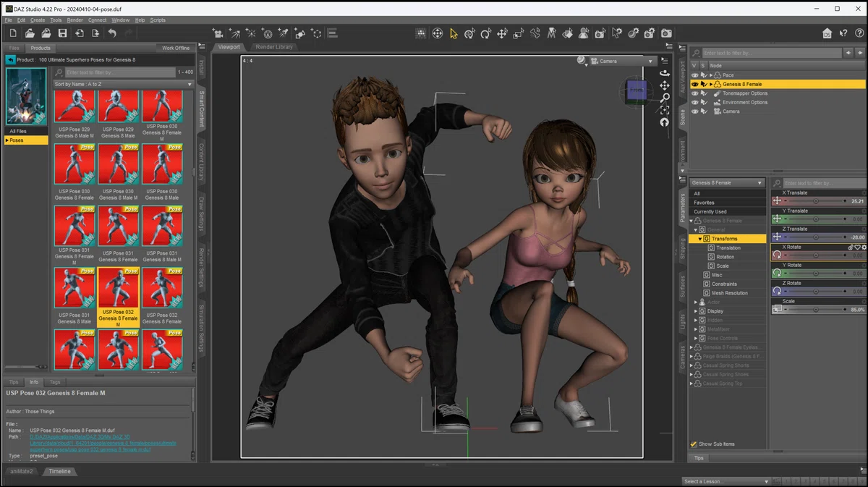
Task: Click the pose file path link
Action: pos(103,443)
